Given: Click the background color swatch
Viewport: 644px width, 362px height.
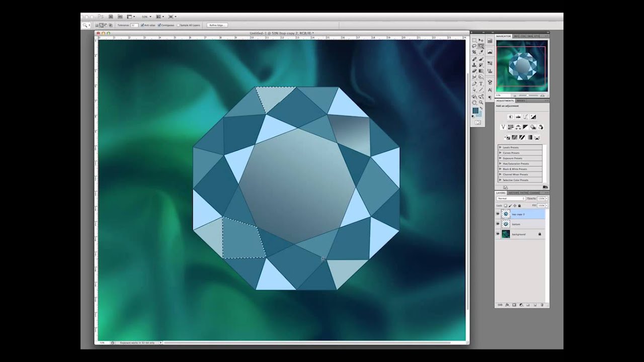Looking at the screenshot, I should [479, 115].
